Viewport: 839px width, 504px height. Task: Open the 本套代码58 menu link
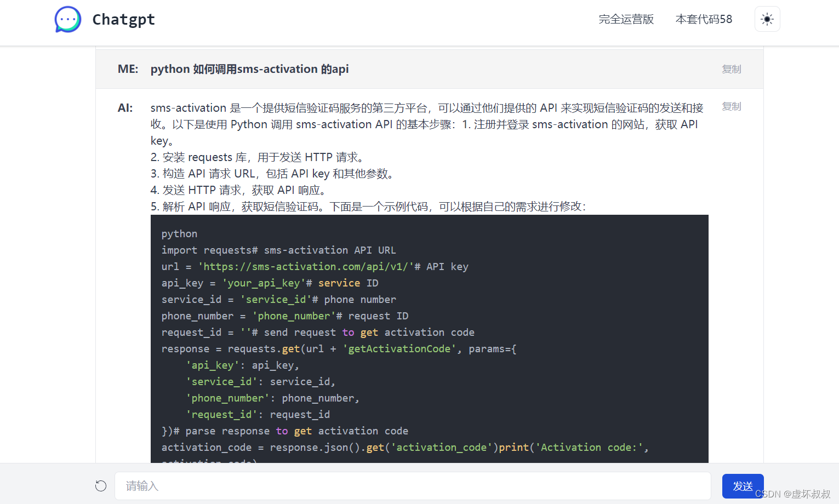point(704,19)
